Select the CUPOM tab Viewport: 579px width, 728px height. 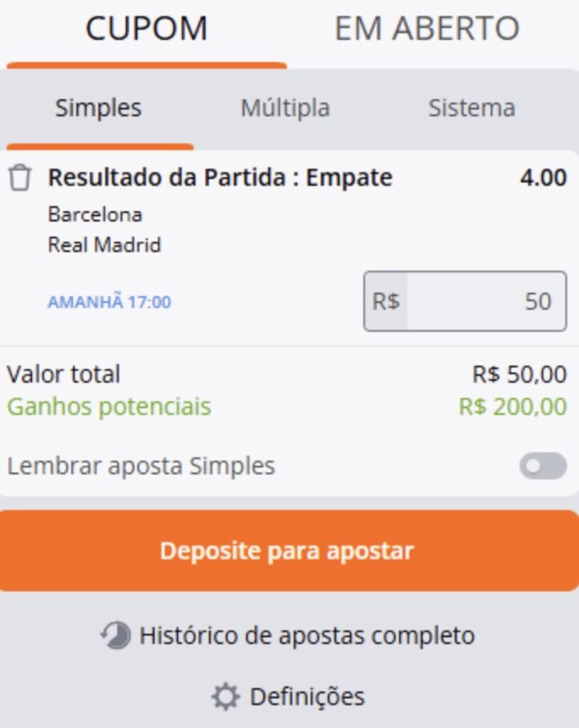(x=145, y=28)
